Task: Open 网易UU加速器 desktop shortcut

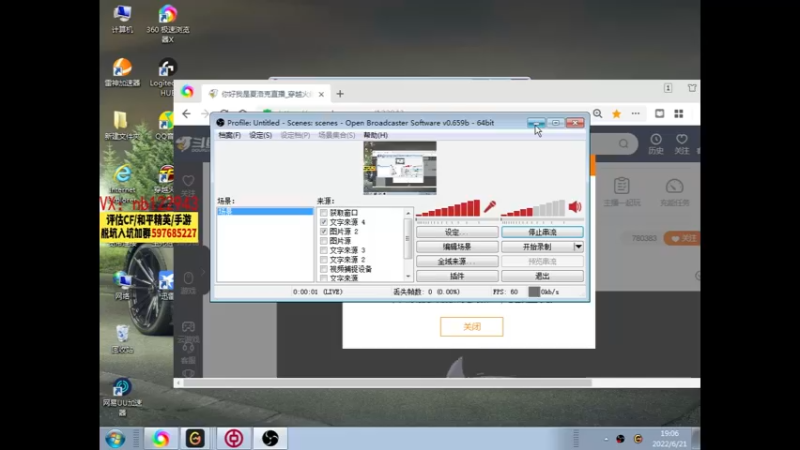Action: pos(122,397)
